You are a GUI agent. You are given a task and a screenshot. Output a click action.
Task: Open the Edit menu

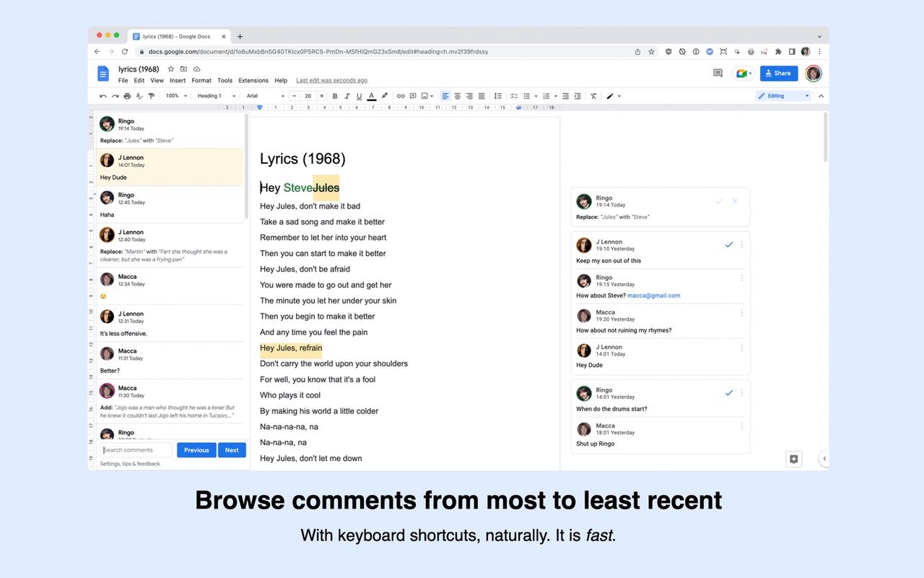[139, 80]
